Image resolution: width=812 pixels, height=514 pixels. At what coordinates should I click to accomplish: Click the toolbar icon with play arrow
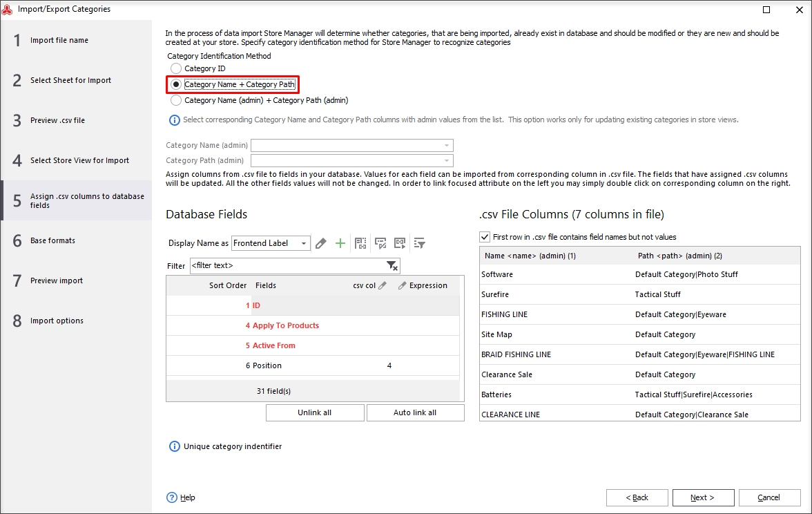(400, 243)
